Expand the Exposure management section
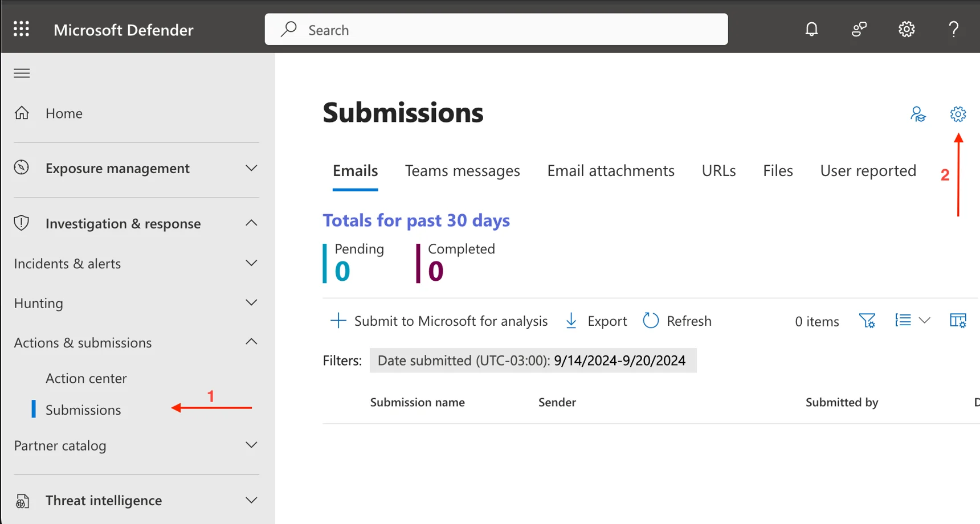The image size is (980, 524). point(251,168)
